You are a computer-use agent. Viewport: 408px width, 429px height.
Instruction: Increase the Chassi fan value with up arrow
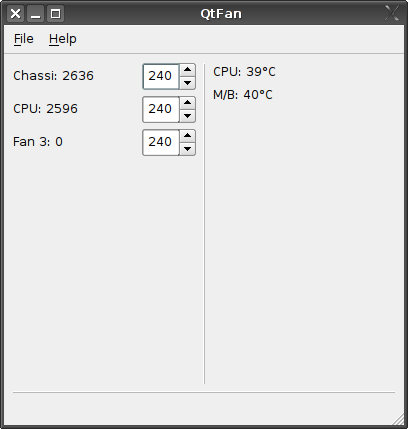(x=187, y=70)
